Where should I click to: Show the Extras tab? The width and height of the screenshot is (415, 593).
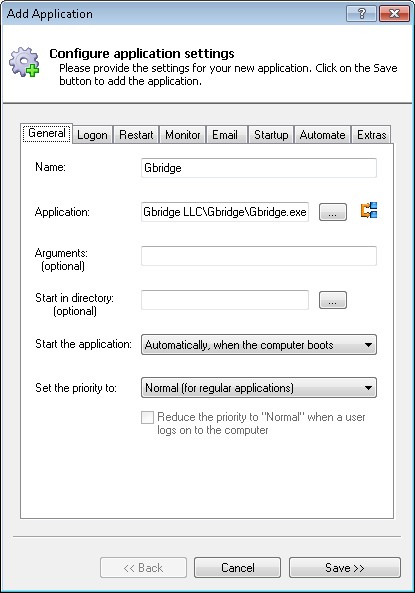371,135
